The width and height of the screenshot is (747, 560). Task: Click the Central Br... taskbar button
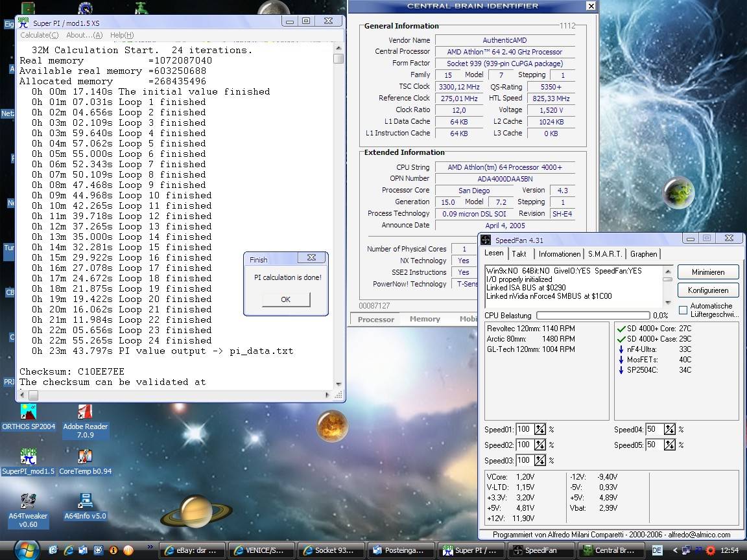(x=611, y=550)
